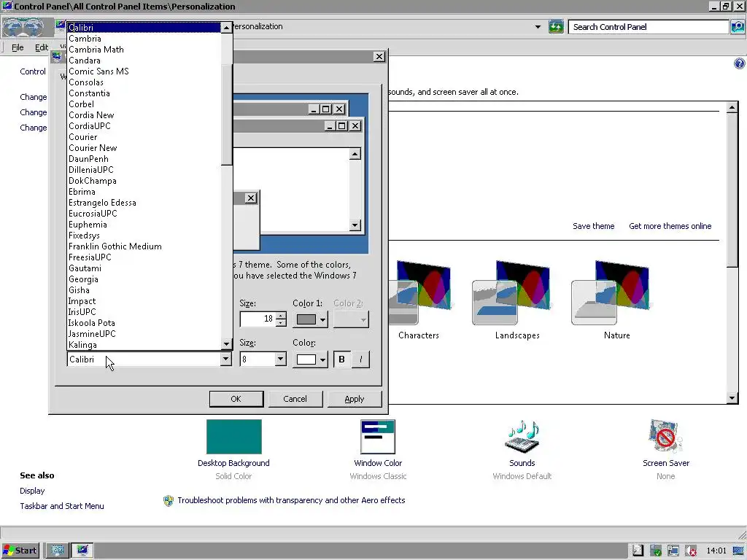Open the Edit menu
Viewport: 747px width, 560px height.
[x=42, y=47]
